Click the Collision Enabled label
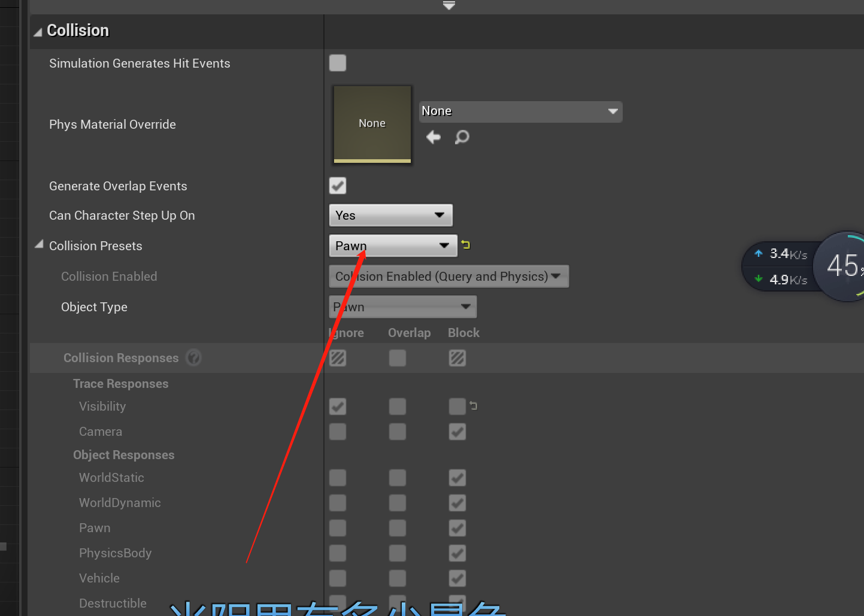 coord(109,277)
